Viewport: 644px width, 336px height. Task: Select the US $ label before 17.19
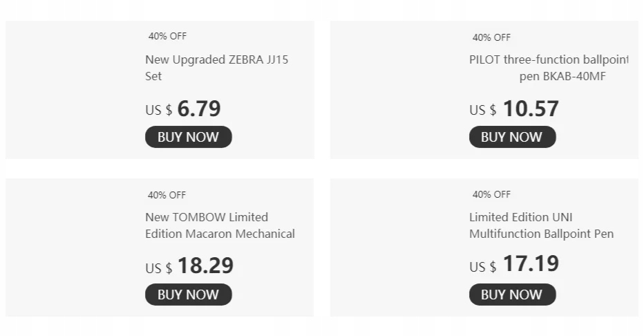click(x=482, y=267)
